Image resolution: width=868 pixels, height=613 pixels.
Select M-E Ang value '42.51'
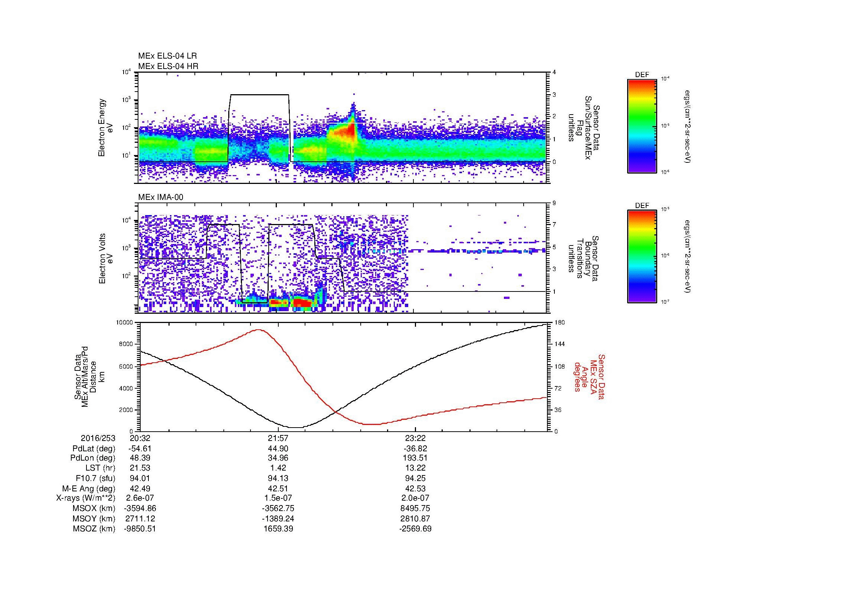click(278, 489)
